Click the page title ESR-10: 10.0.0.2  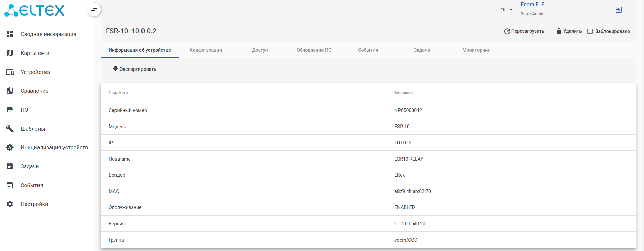pyautogui.click(x=131, y=31)
